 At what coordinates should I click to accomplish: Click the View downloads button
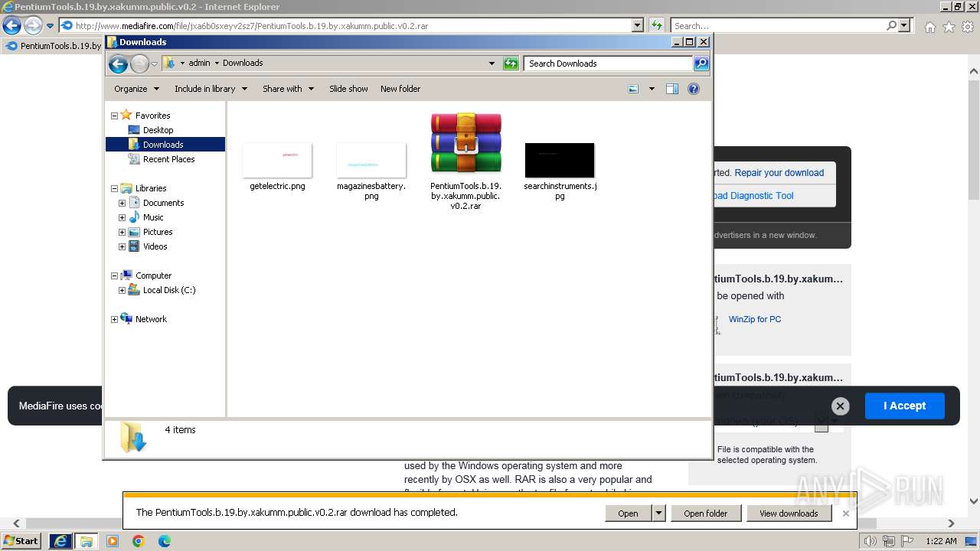[x=789, y=514]
